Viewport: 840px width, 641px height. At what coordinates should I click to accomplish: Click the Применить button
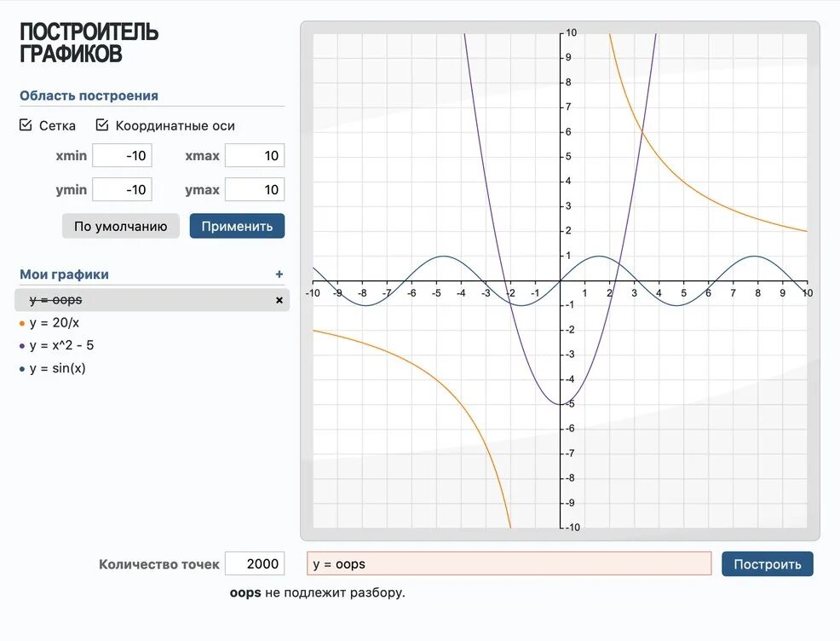237,226
